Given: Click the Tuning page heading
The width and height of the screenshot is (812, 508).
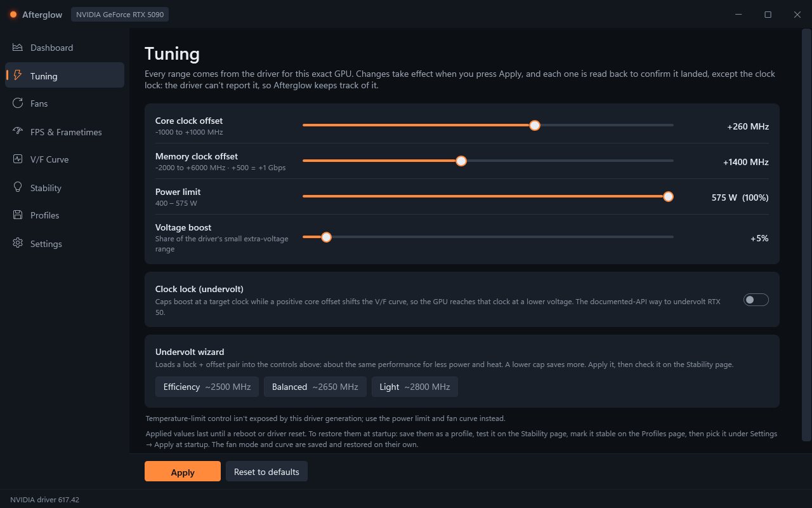Looking at the screenshot, I should point(172,53).
